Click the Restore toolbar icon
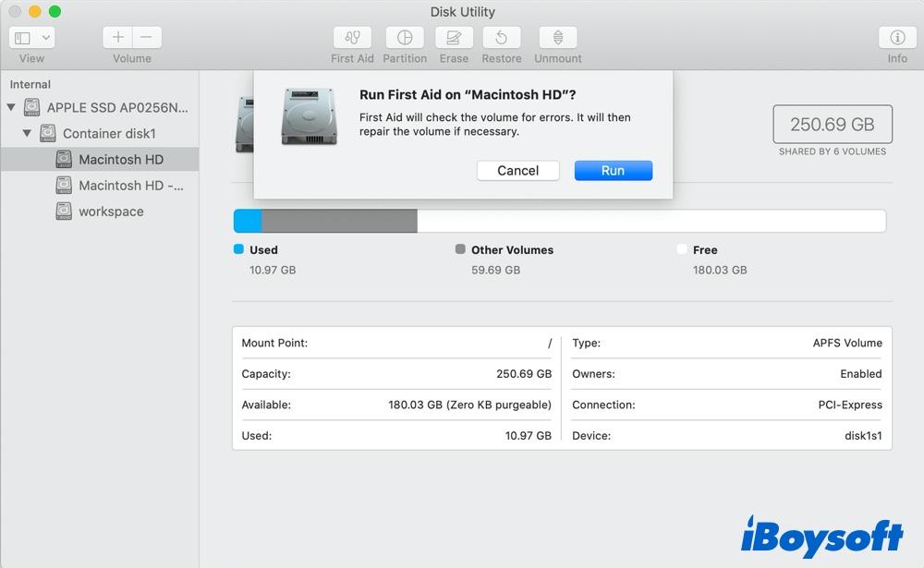Image resolution: width=924 pixels, height=568 pixels. tap(502, 38)
